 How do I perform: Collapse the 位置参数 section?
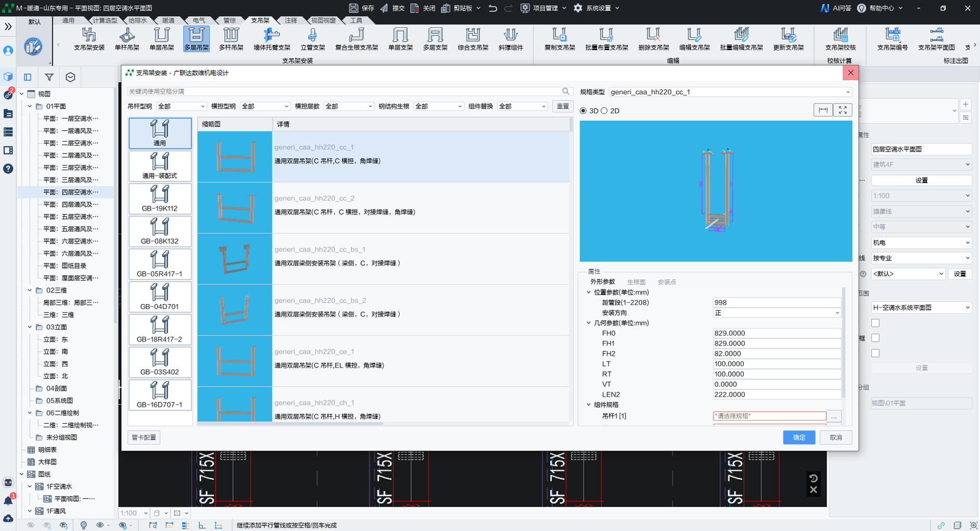tap(589, 293)
